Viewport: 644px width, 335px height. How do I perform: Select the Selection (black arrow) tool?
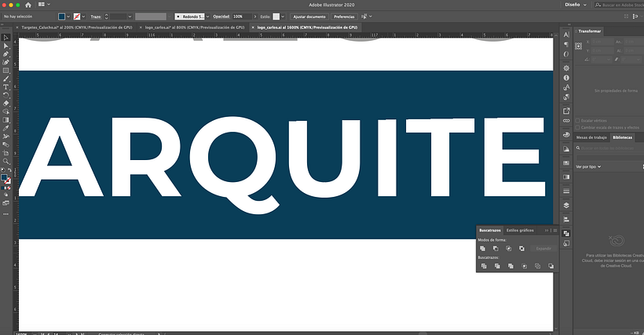click(x=5, y=38)
